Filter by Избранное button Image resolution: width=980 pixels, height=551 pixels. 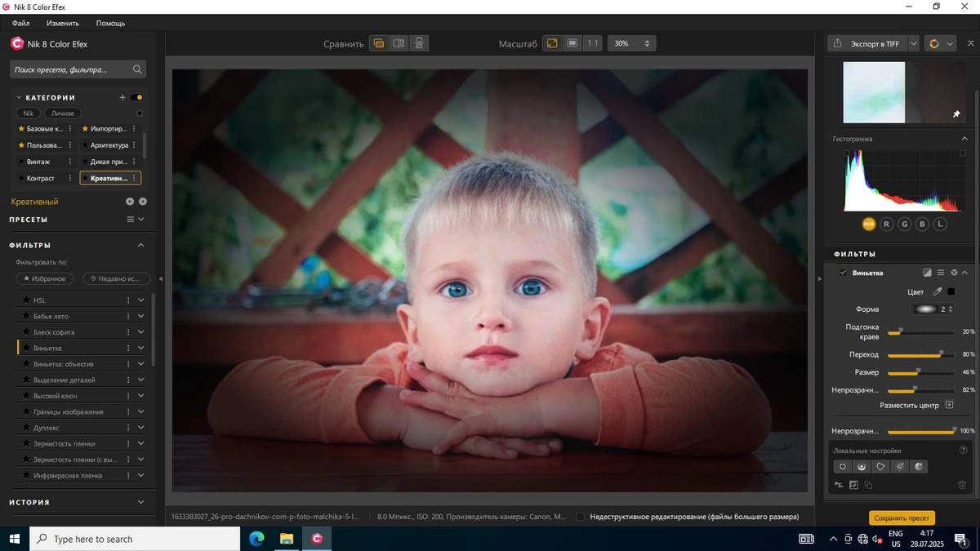pyautogui.click(x=44, y=278)
